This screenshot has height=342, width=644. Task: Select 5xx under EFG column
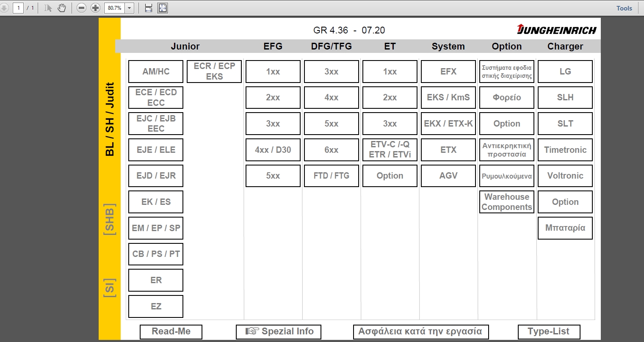point(273,176)
